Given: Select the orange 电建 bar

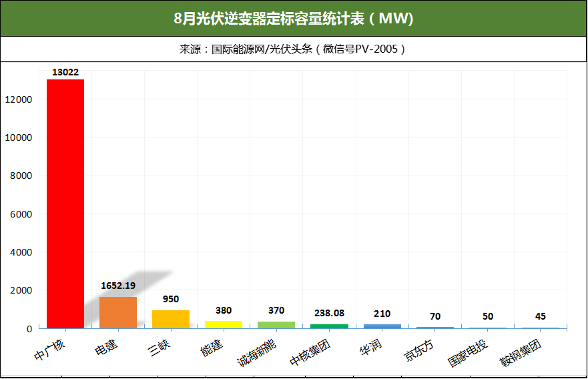Looking at the screenshot, I should [118, 313].
